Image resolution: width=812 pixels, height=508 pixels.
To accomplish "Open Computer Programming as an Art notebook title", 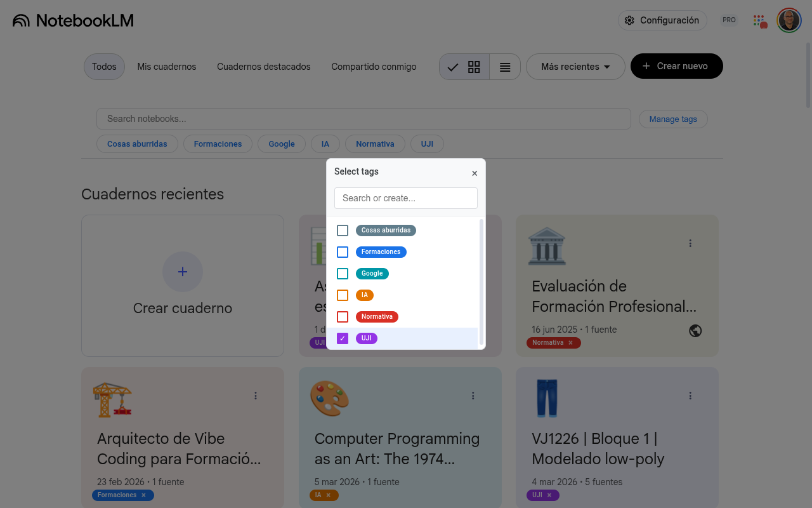I will [x=397, y=449].
